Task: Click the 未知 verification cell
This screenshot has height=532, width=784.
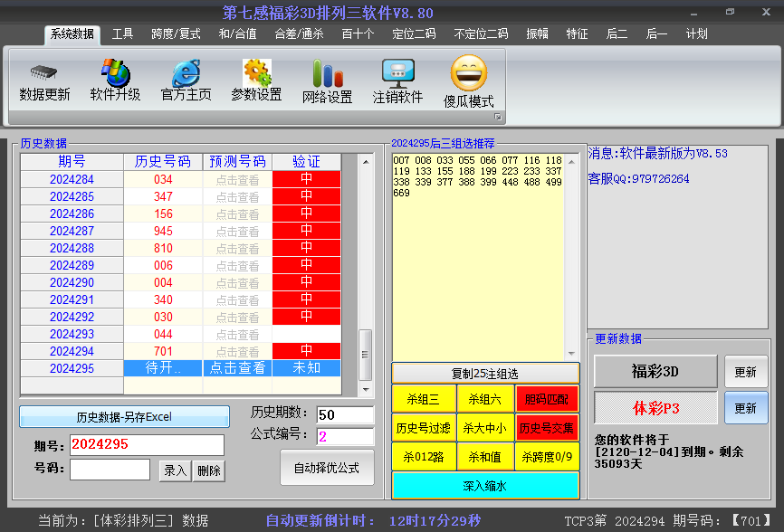Action: point(307,368)
